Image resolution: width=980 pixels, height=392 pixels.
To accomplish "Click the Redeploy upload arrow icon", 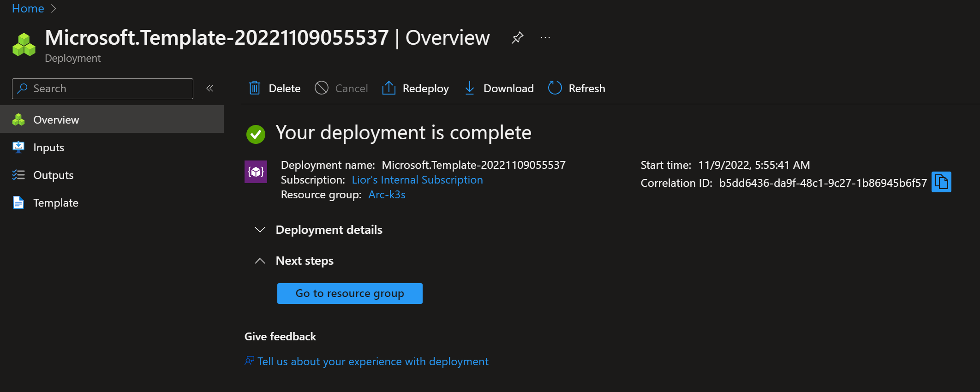I will (x=389, y=88).
